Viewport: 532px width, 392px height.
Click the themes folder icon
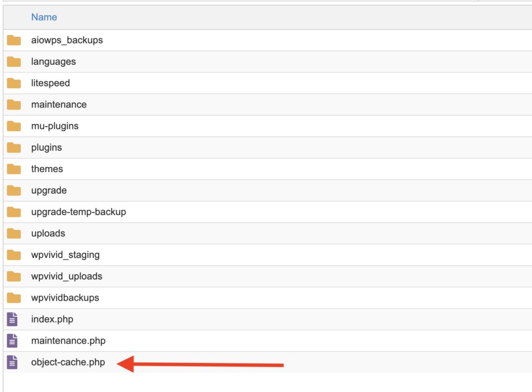(x=14, y=169)
